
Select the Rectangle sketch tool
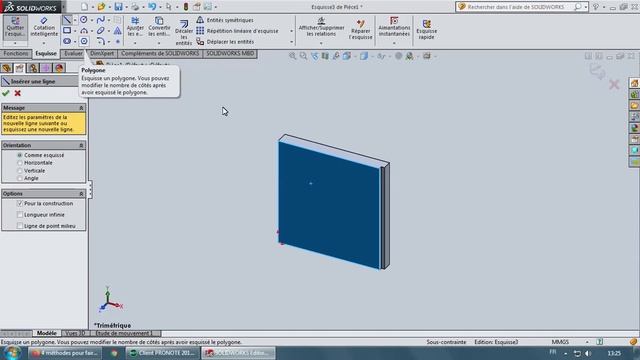(67, 31)
